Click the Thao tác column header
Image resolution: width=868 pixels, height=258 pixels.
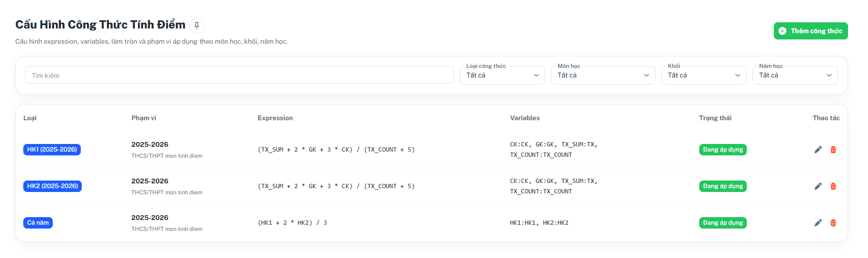tap(826, 118)
